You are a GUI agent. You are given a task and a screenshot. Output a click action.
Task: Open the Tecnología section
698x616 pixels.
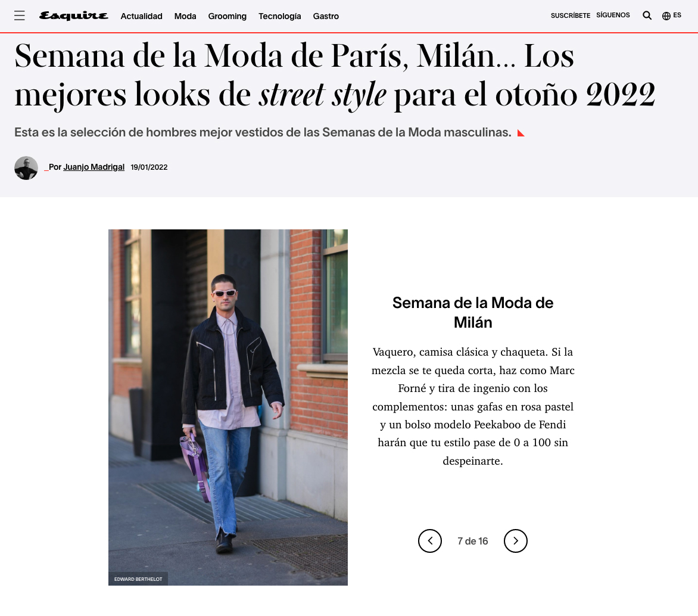279,16
